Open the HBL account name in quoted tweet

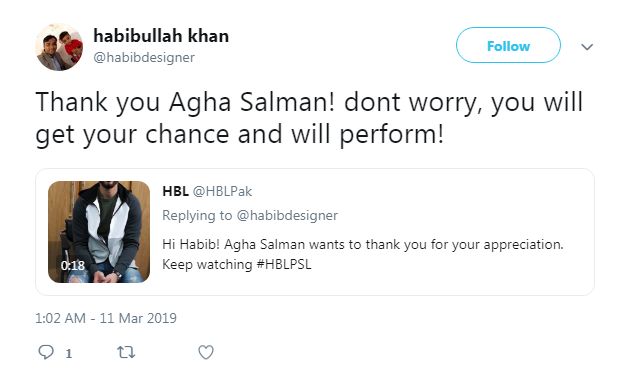point(175,191)
